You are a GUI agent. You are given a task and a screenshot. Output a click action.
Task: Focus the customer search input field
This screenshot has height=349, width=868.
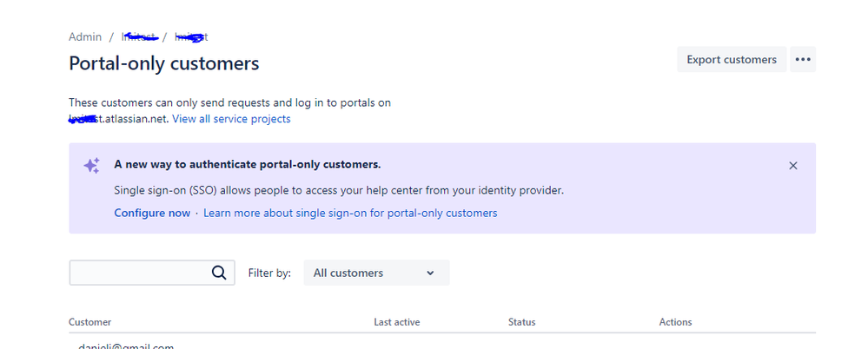click(x=139, y=273)
